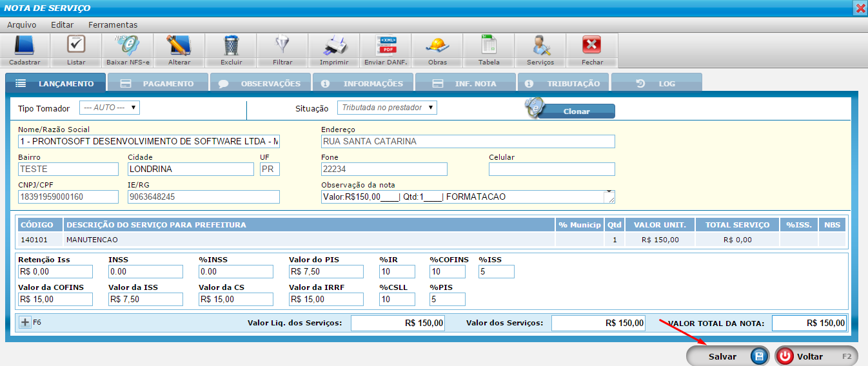Click the %PIS field
The width and height of the screenshot is (868, 366).
click(x=448, y=299)
